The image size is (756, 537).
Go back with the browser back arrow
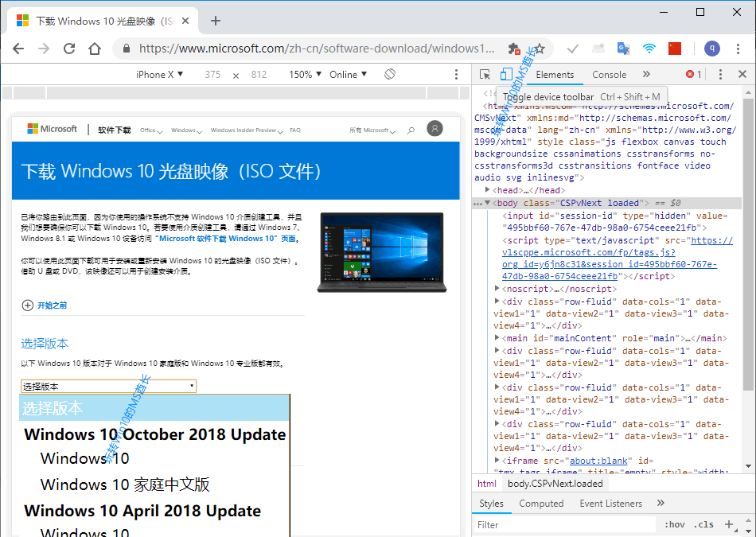[x=18, y=49]
